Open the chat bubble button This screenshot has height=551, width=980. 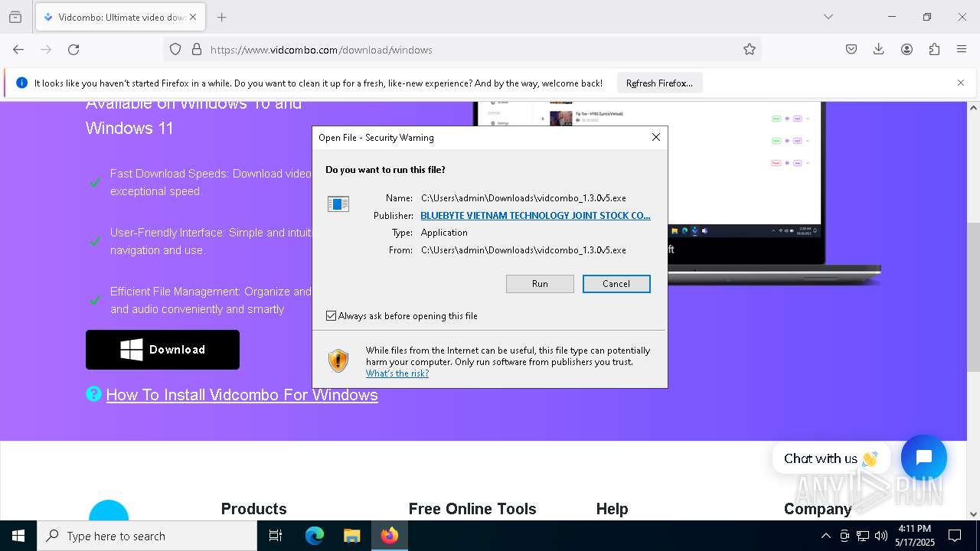pos(924,458)
